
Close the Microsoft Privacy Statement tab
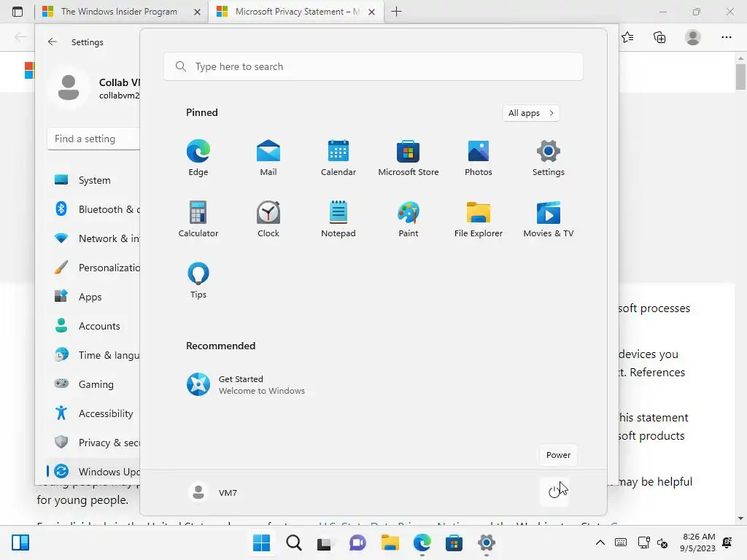pos(371,12)
